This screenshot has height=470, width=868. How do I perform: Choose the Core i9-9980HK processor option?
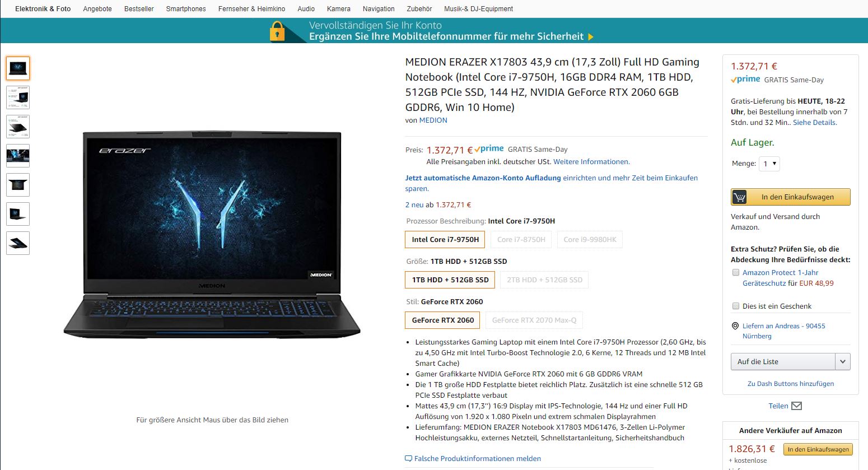click(x=590, y=239)
